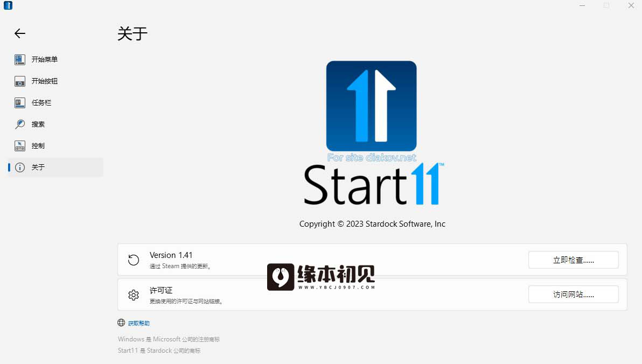Select the 开始按钮 sidebar icon
This screenshot has height=364, width=642.
coord(19,81)
